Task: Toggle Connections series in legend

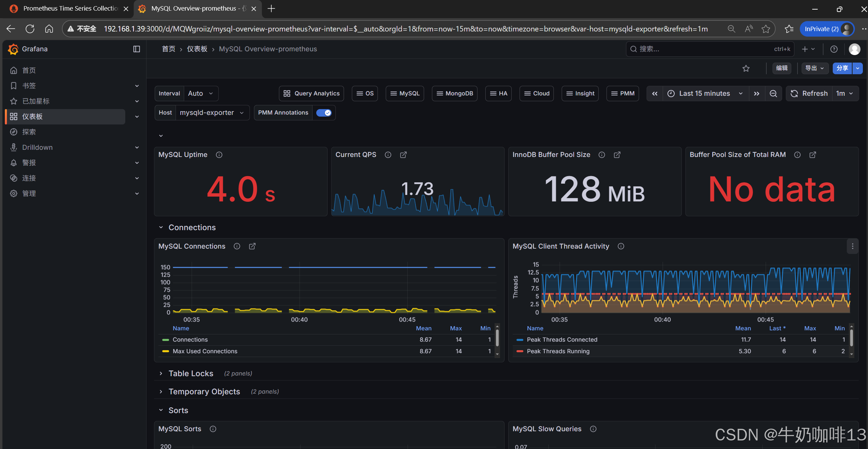Action: tap(190, 340)
